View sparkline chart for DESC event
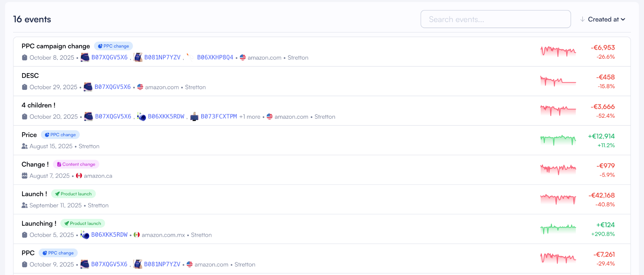 pos(558,81)
